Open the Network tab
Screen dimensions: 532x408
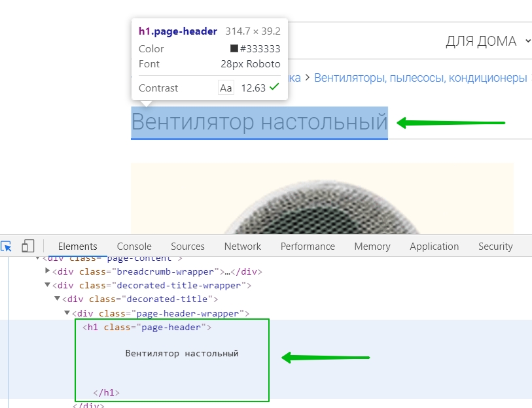[243, 246]
